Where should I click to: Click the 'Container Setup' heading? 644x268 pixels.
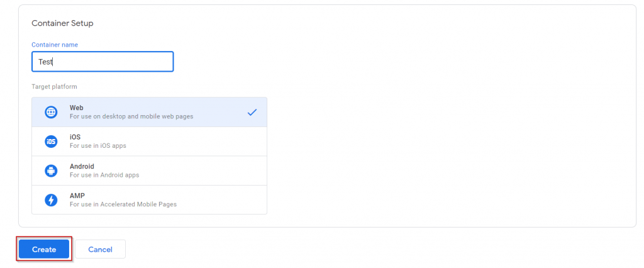tap(62, 23)
